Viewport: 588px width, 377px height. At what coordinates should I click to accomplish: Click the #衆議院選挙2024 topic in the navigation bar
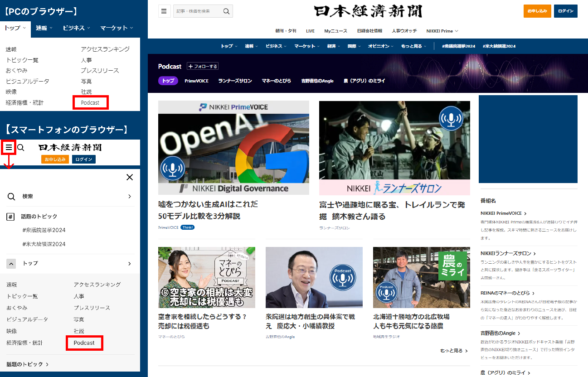point(458,46)
